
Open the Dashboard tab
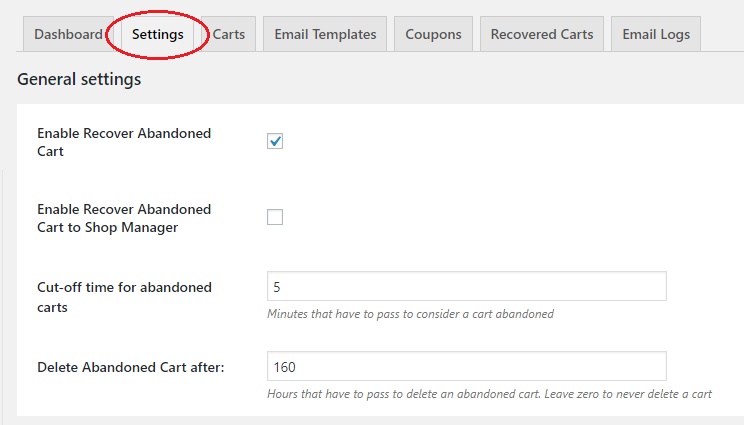pyautogui.click(x=68, y=34)
